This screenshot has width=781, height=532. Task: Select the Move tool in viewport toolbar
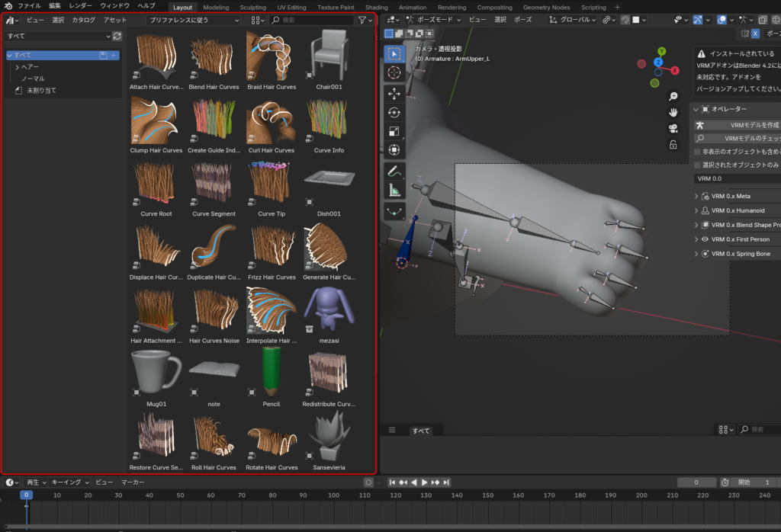(x=394, y=93)
